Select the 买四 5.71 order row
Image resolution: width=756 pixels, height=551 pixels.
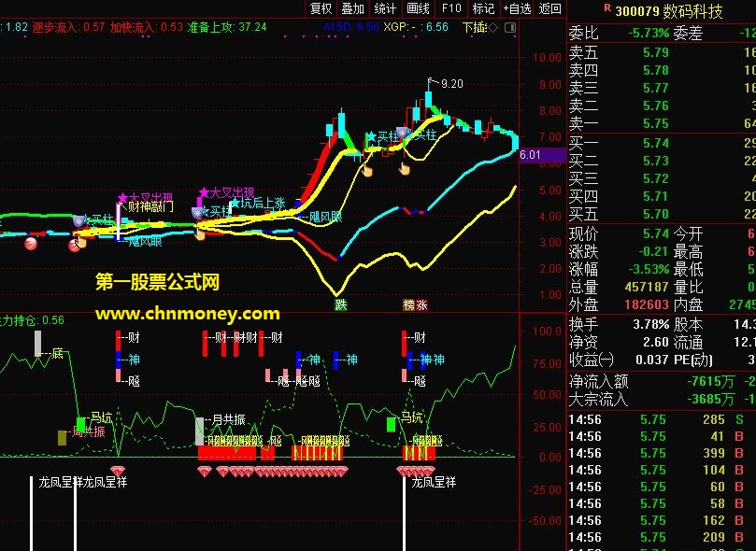coord(662,196)
